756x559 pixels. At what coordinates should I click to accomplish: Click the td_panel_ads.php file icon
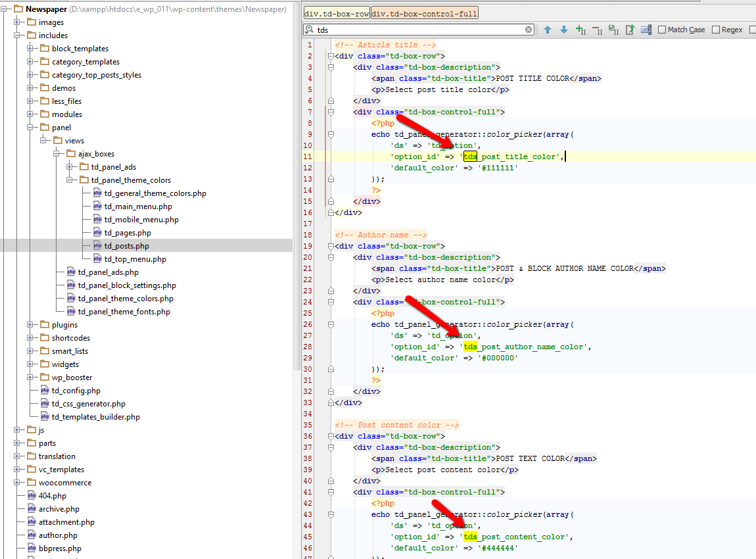tap(71, 272)
